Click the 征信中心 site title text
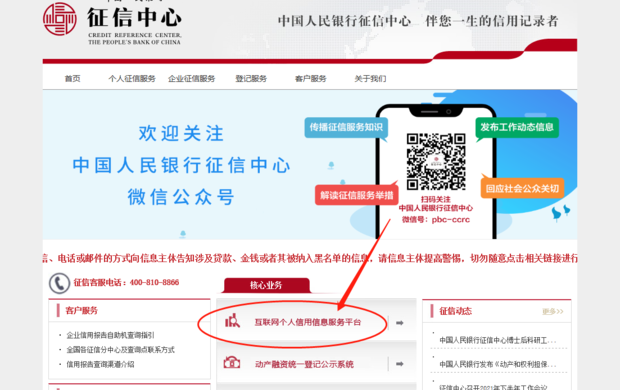 tap(134, 18)
